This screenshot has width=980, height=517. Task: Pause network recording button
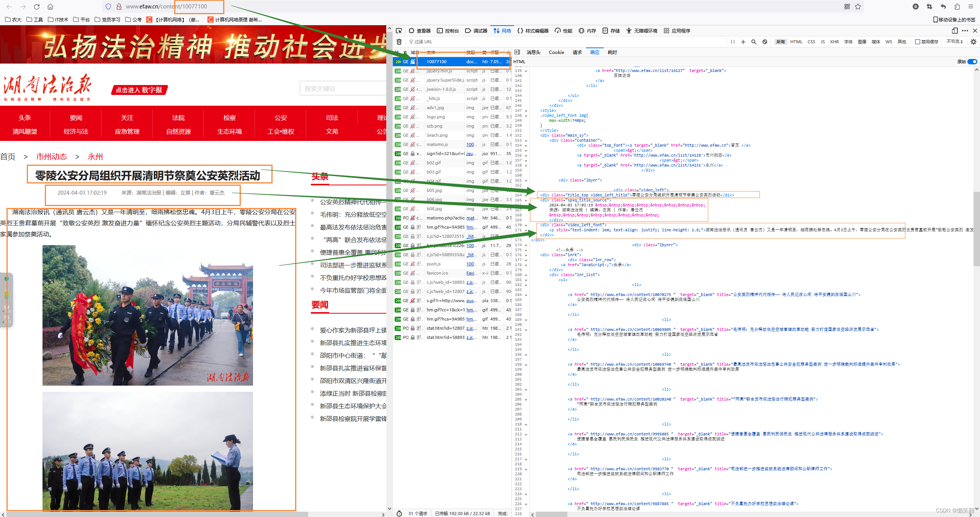pyautogui.click(x=732, y=42)
